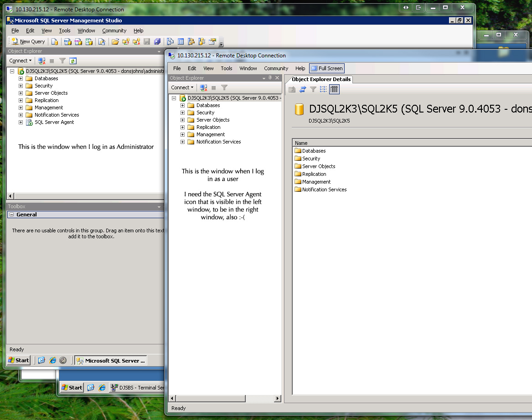Select Notification Services in administrator tree
The height and width of the screenshot is (420, 532).
point(57,115)
